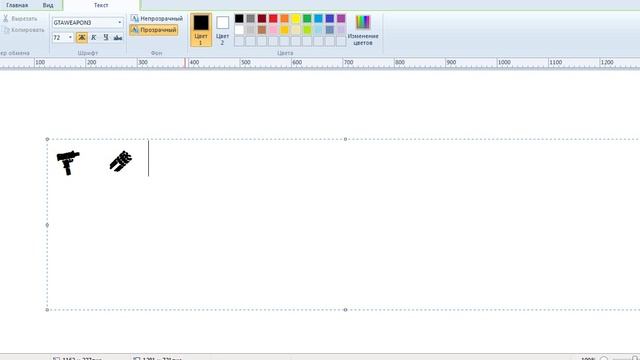The image size is (640, 360).
Task: Pick the light gray color swatch
Action: (x=251, y=30)
